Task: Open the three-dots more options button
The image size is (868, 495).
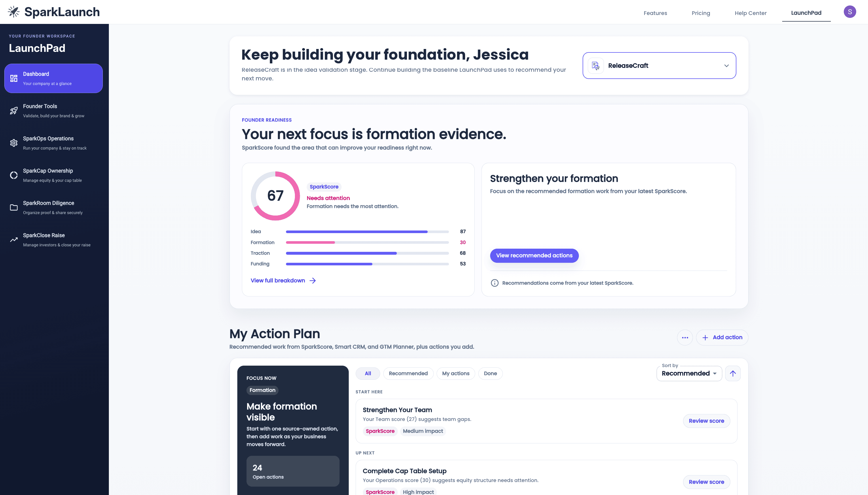Action: [x=685, y=338]
